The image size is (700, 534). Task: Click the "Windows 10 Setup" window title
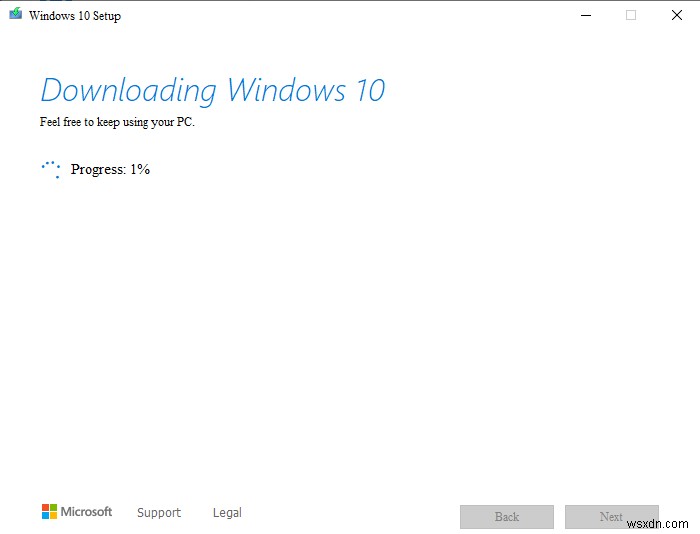(x=75, y=16)
